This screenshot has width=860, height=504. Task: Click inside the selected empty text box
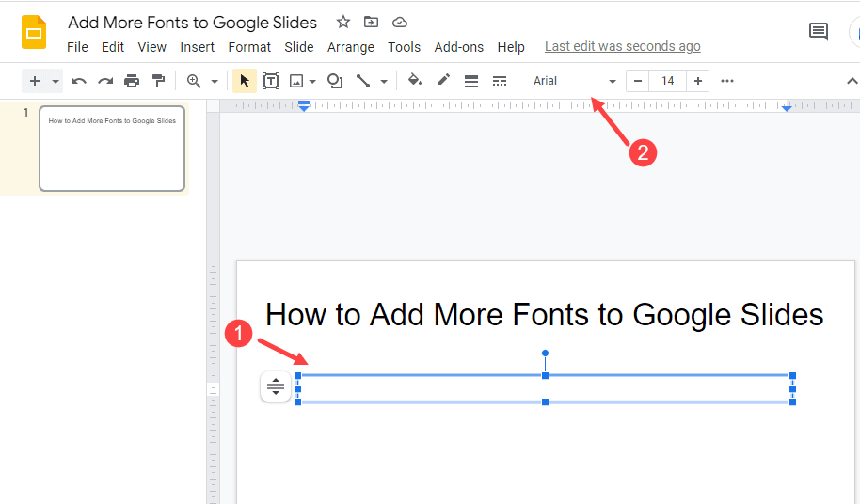pyautogui.click(x=545, y=389)
